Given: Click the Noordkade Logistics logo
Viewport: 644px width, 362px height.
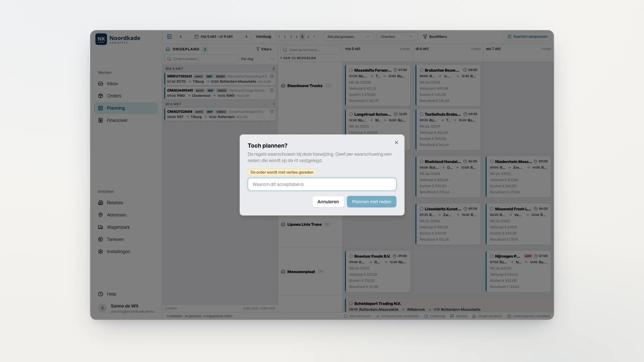Looking at the screenshot, I should 118,39.
